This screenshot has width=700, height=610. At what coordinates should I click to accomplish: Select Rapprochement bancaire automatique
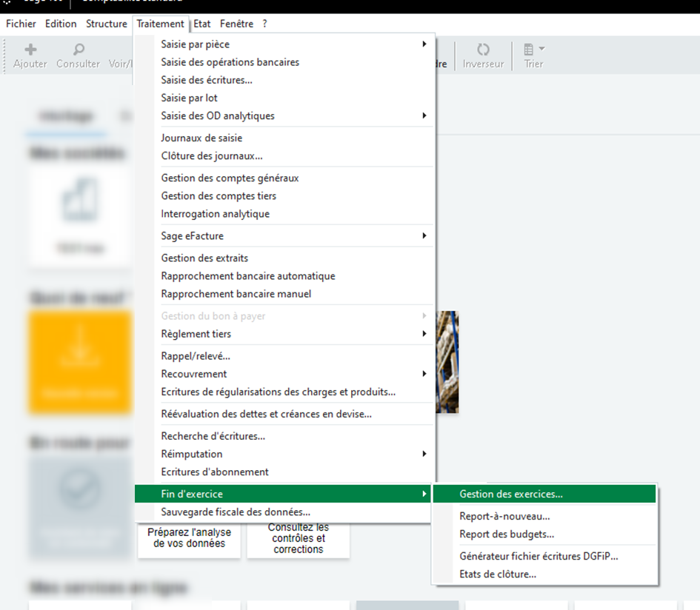[x=248, y=276]
